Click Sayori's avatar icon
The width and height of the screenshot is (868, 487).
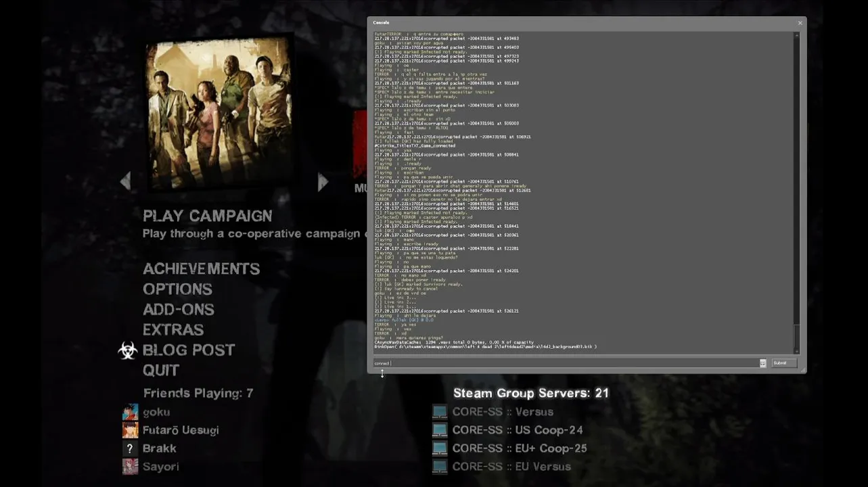pyautogui.click(x=130, y=467)
